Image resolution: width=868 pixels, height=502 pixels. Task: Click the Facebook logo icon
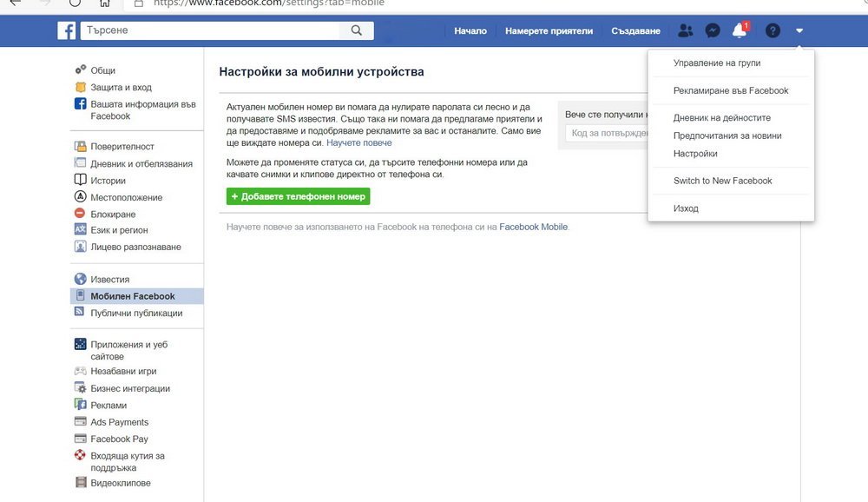[67, 30]
